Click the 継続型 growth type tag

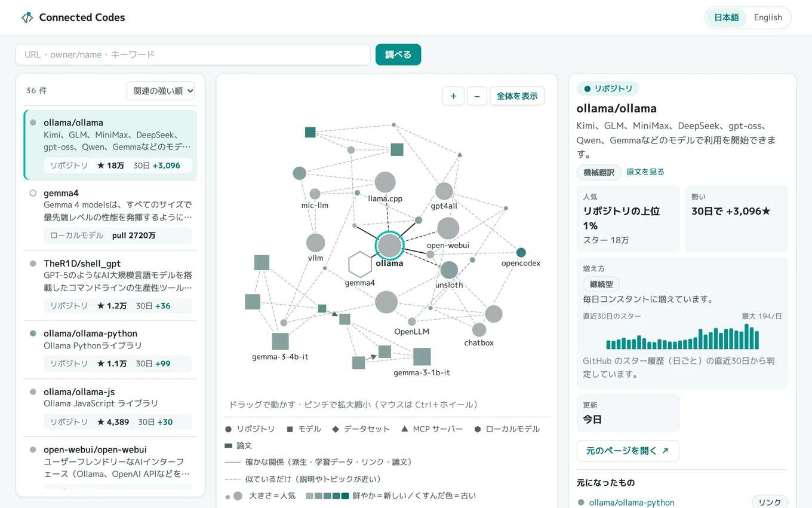coord(601,284)
